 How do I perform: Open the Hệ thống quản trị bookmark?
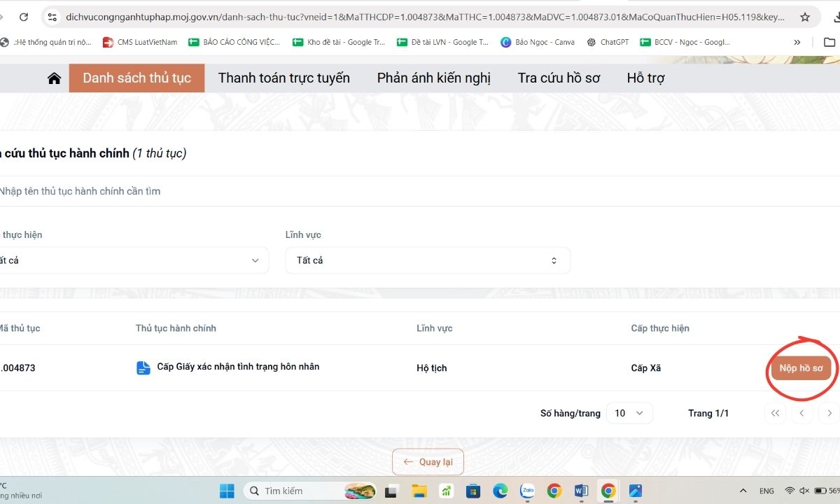point(46,42)
